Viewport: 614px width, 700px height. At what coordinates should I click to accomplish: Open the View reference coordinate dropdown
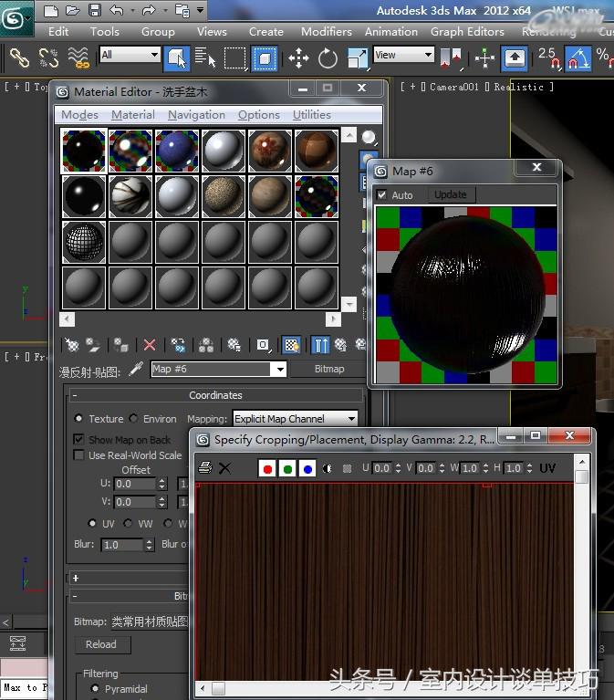pos(404,55)
